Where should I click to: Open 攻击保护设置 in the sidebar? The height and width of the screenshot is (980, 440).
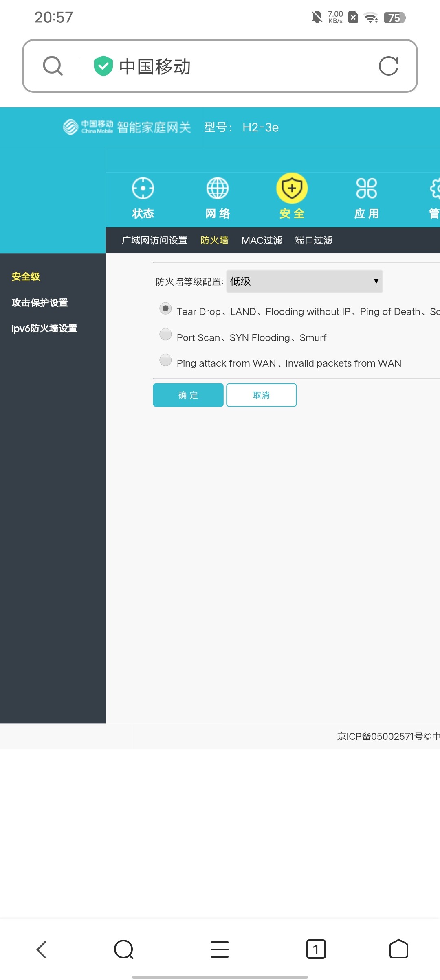pos(40,303)
